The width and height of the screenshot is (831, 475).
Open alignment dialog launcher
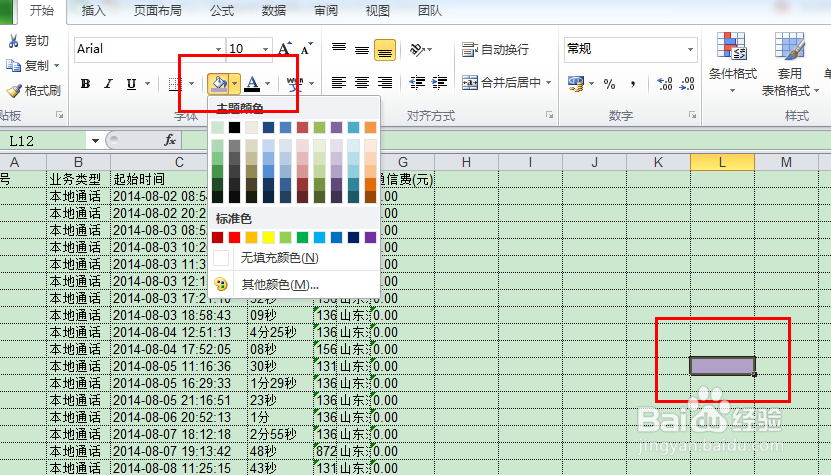[x=550, y=115]
